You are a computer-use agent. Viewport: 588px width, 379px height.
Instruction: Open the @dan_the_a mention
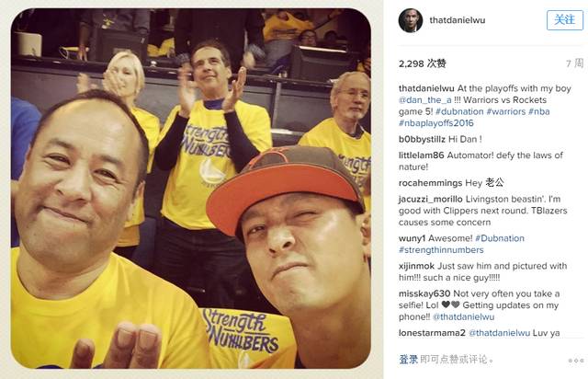point(425,100)
